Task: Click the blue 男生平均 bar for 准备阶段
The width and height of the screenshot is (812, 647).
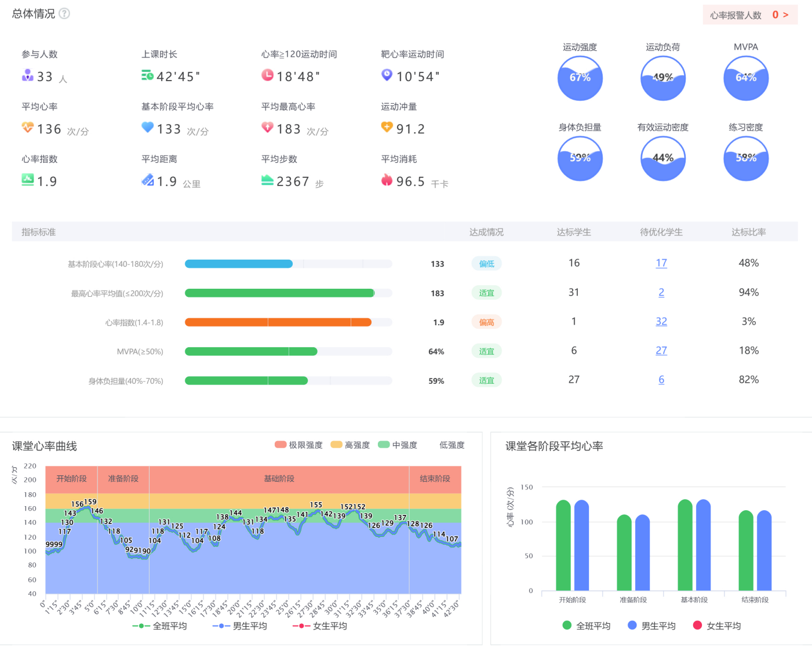Action: [x=643, y=553]
